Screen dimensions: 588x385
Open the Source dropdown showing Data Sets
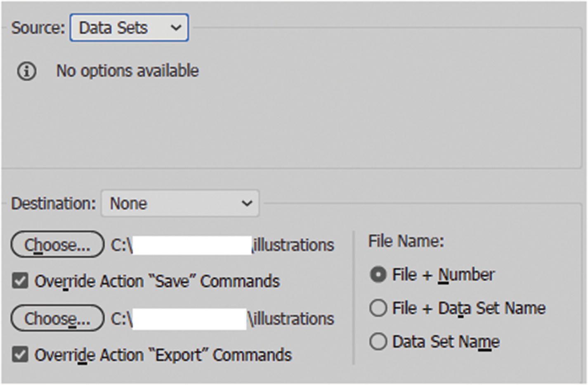(129, 28)
